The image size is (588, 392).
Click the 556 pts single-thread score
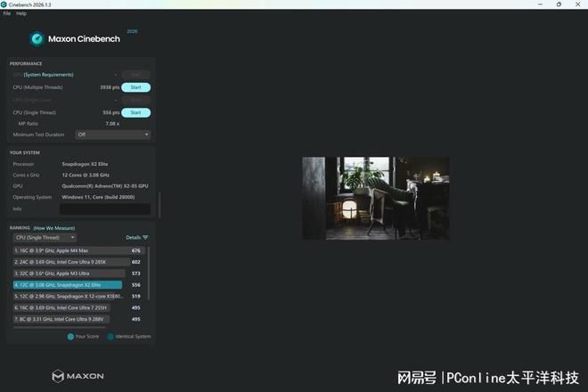(111, 112)
